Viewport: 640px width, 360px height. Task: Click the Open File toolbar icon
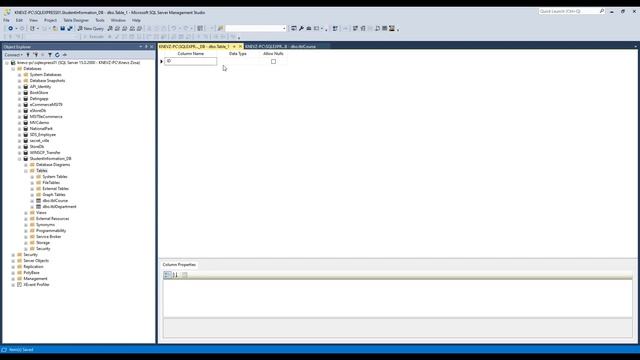pos(55,29)
